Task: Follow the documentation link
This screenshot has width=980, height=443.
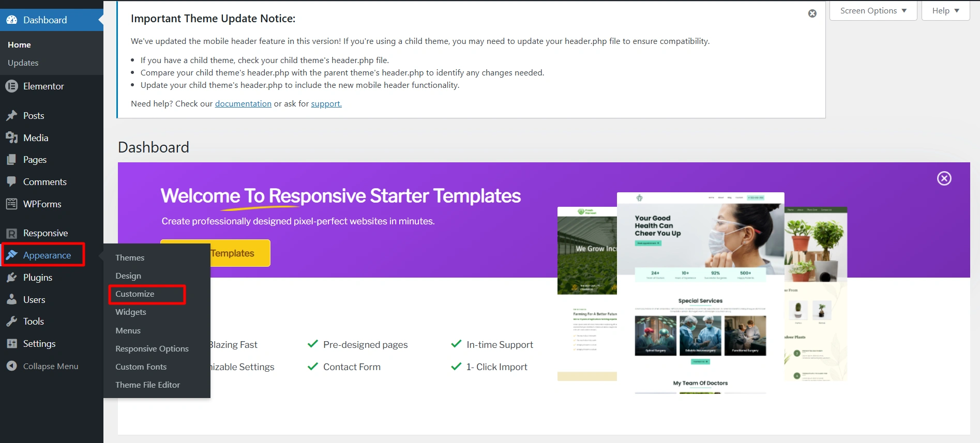Action: click(243, 104)
